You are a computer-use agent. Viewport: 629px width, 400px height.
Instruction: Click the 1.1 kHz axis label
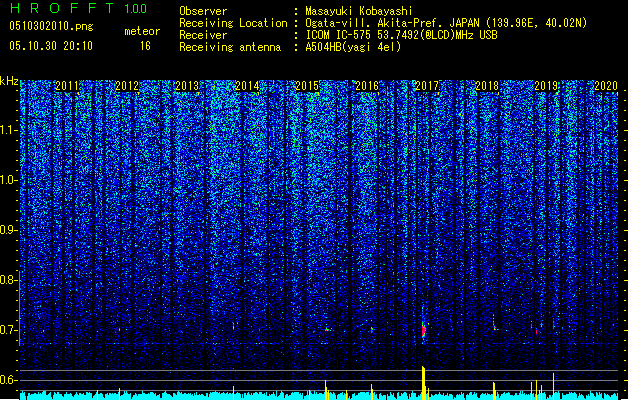9,130
